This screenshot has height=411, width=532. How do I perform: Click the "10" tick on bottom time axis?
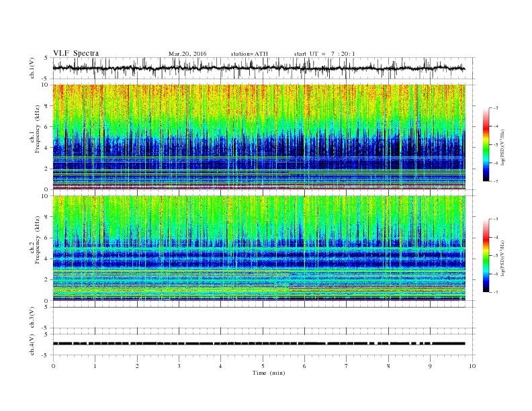[472, 366]
